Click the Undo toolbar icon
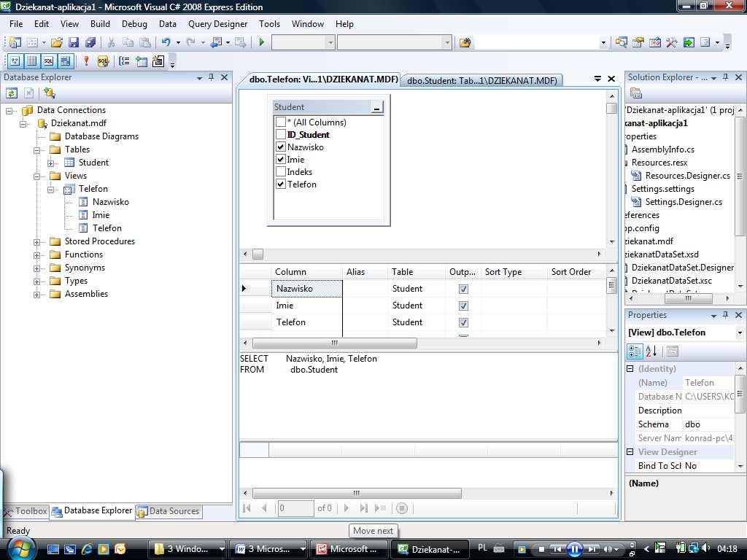The width and height of the screenshot is (747, 560). click(166, 43)
